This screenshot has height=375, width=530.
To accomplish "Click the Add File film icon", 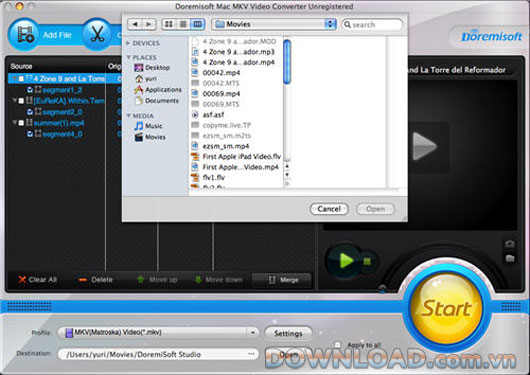I will click(x=25, y=34).
